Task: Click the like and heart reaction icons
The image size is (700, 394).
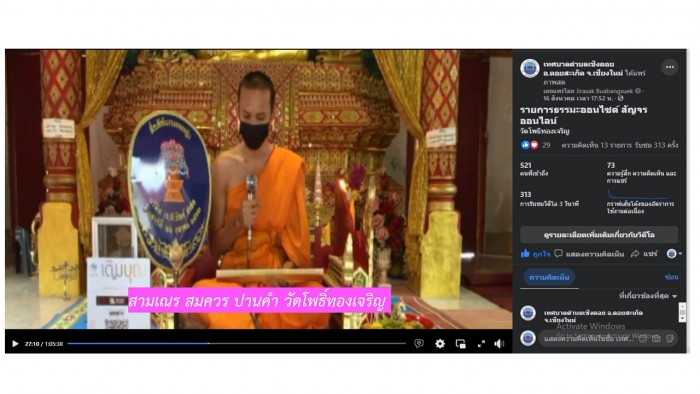Action: coord(529,145)
